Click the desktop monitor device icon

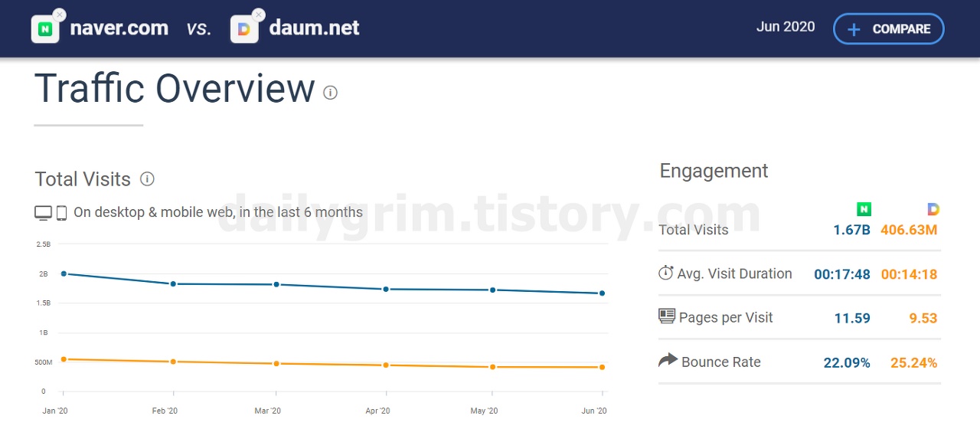(x=44, y=213)
